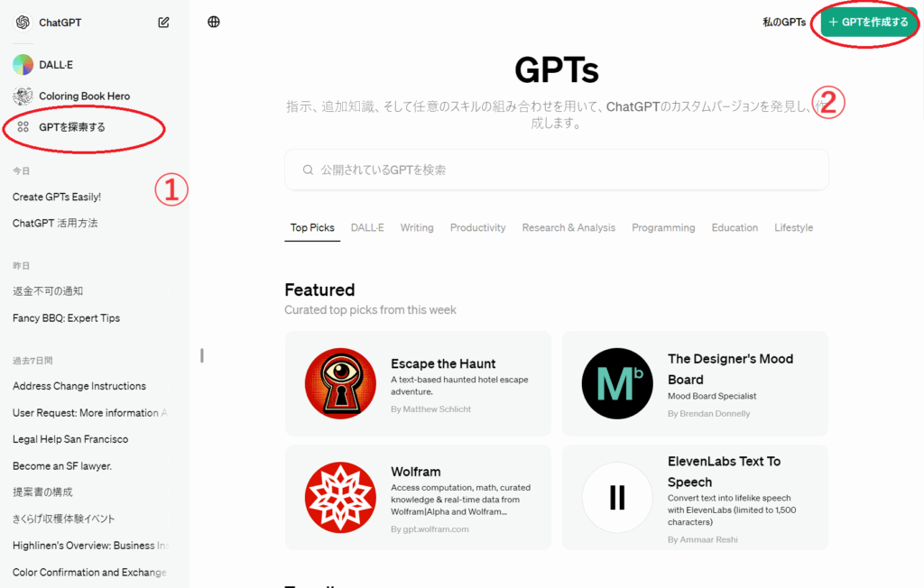Open the Lifestyle tab

pyautogui.click(x=793, y=227)
